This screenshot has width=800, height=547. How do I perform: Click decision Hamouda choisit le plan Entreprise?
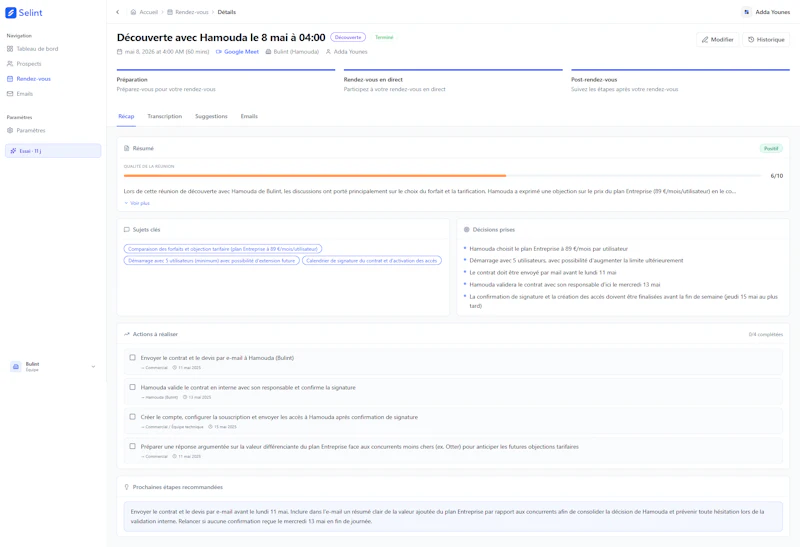[x=548, y=249]
